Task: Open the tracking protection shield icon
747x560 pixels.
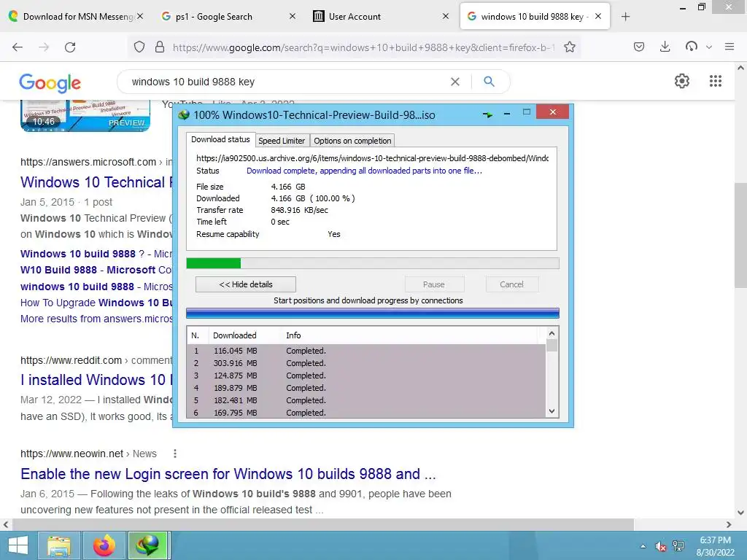Action: click(x=139, y=47)
